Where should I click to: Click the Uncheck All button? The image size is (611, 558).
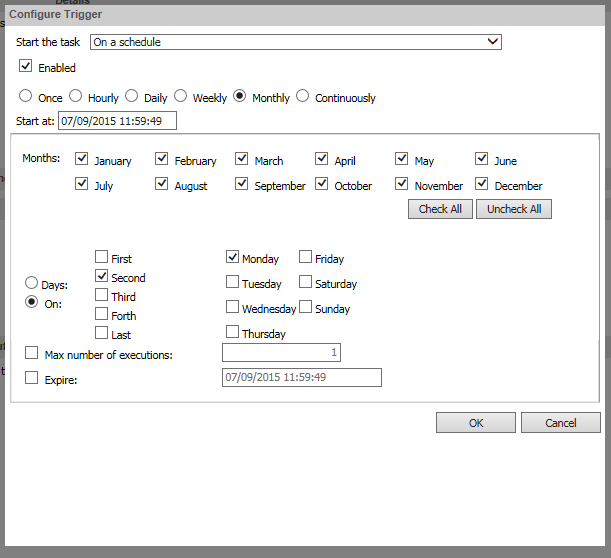click(x=514, y=209)
